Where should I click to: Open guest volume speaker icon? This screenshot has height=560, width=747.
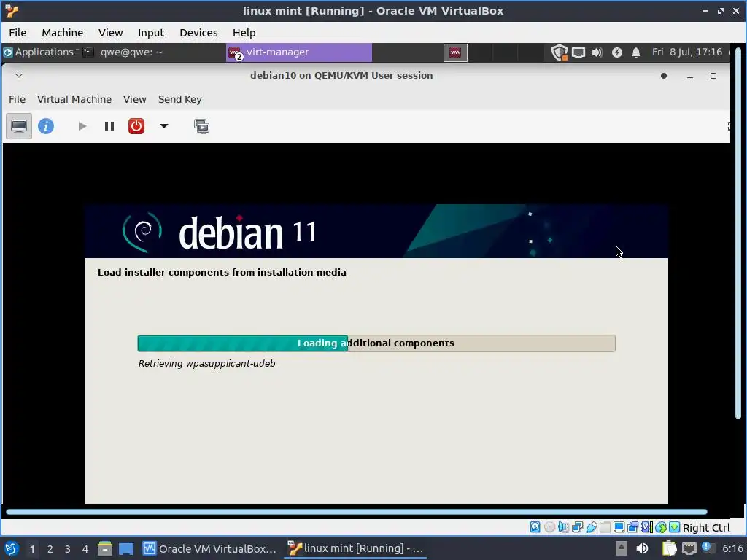pos(597,52)
